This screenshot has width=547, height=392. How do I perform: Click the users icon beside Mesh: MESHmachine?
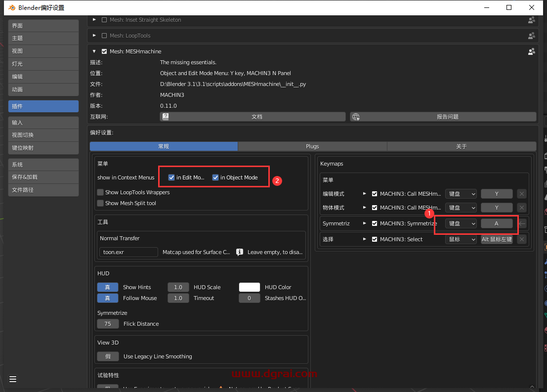point(531,51)
